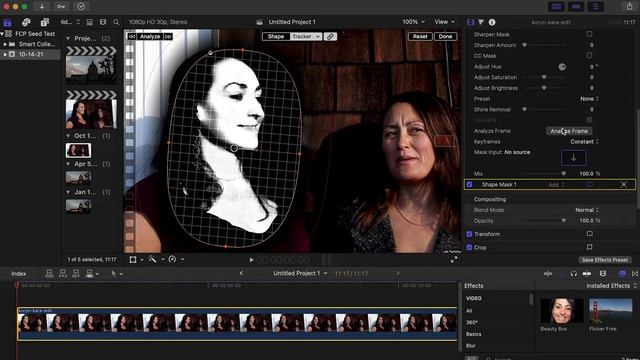Screen dimensions: 640x360
Task: Select the 360° effects category
Action: pos(471,322)
